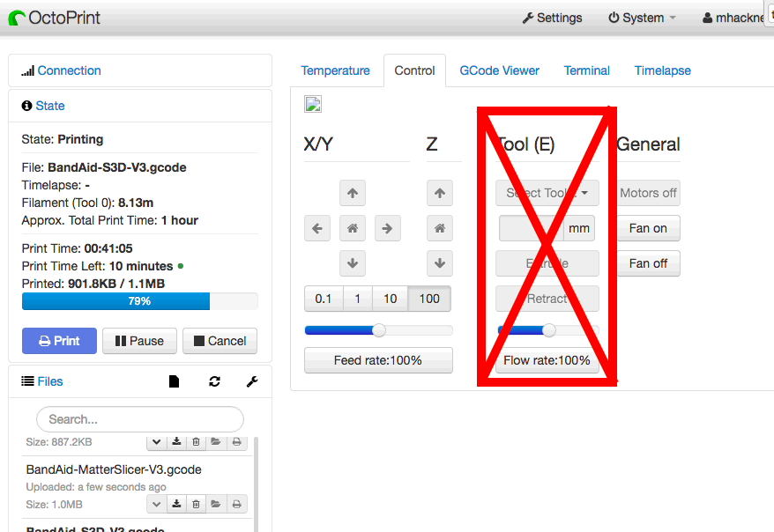Image resolution: width=774 pixels, height=532 pixels.
Task: Select the 10 mm step size
Action: coord(390,299)
